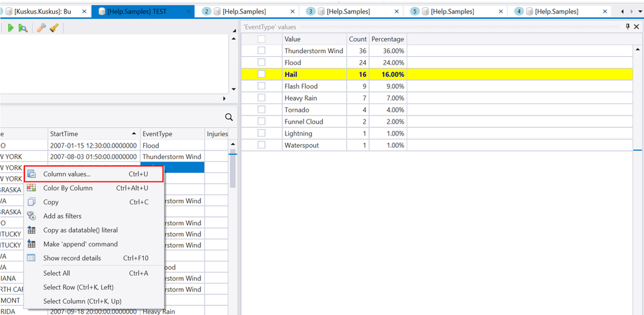Image resolution: width=644 pixels, height=315 pixels.
Task: Check the Hail value checkbox
Action: (x=261, y=74)
